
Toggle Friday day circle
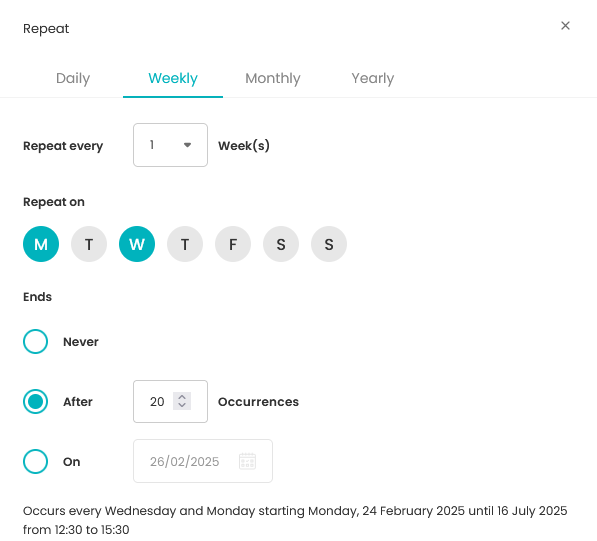pyautogui.click(x=233, y=244)
